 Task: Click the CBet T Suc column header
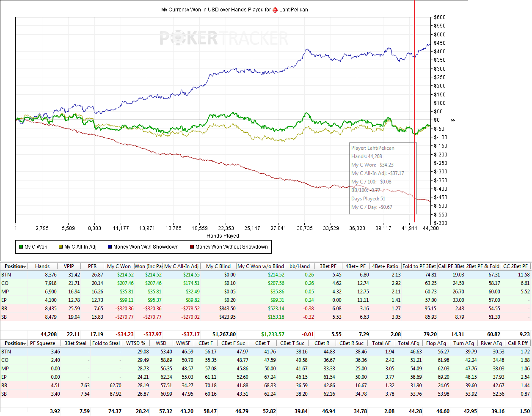292,343
